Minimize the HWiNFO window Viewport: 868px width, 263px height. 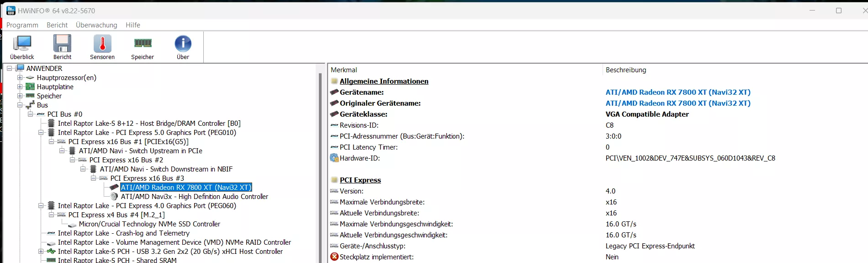tap(812, 10)
